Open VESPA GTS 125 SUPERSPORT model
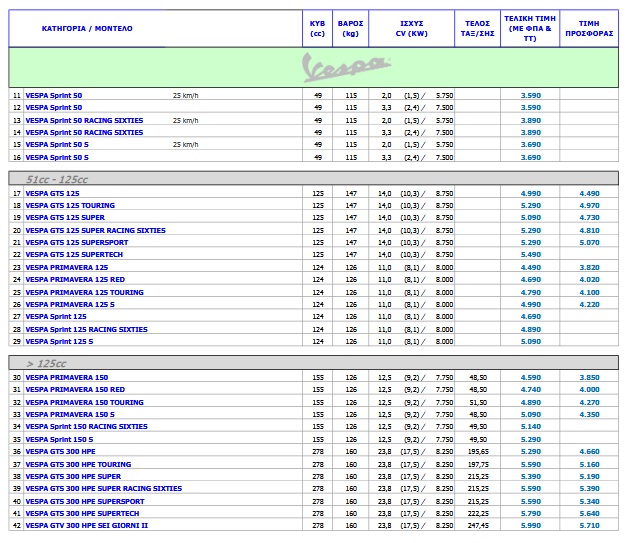 [x=77, y=243]
